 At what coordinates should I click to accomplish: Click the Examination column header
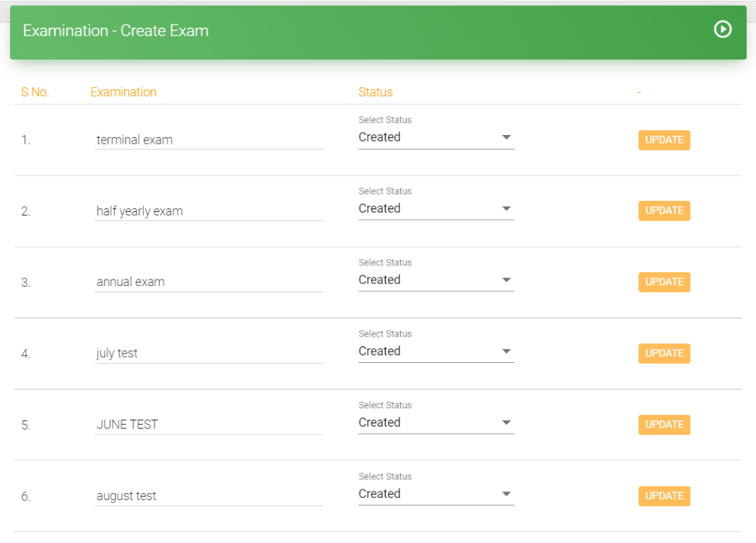(123, 92)
